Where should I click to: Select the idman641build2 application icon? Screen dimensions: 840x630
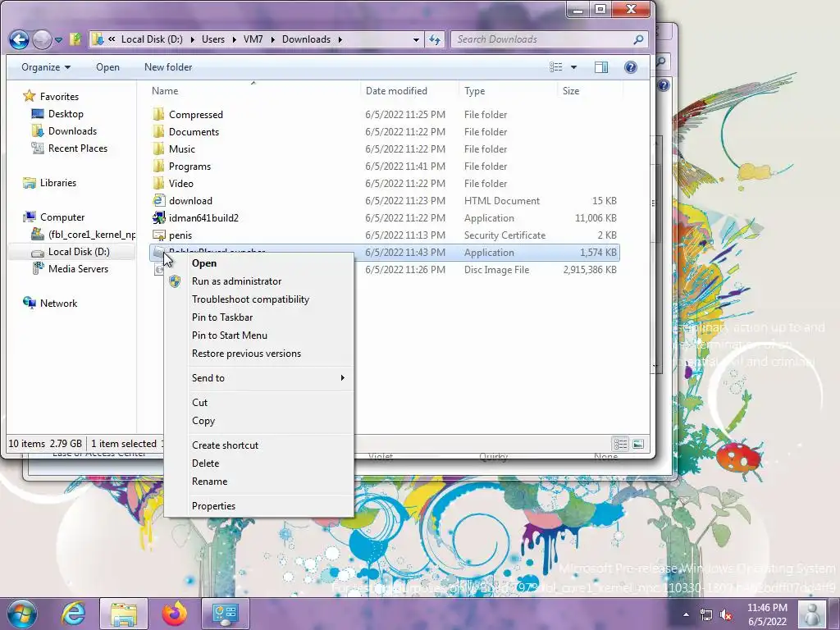pos(158,217)
